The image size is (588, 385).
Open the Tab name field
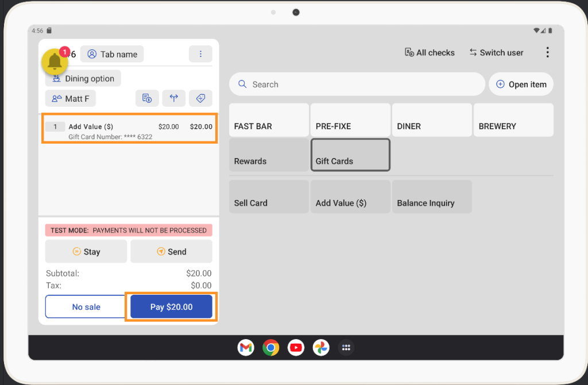(x=112, y=54)
